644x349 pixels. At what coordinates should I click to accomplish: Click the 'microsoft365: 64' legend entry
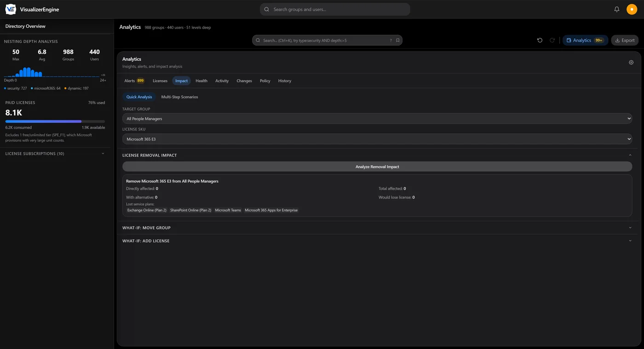[46, 88]
